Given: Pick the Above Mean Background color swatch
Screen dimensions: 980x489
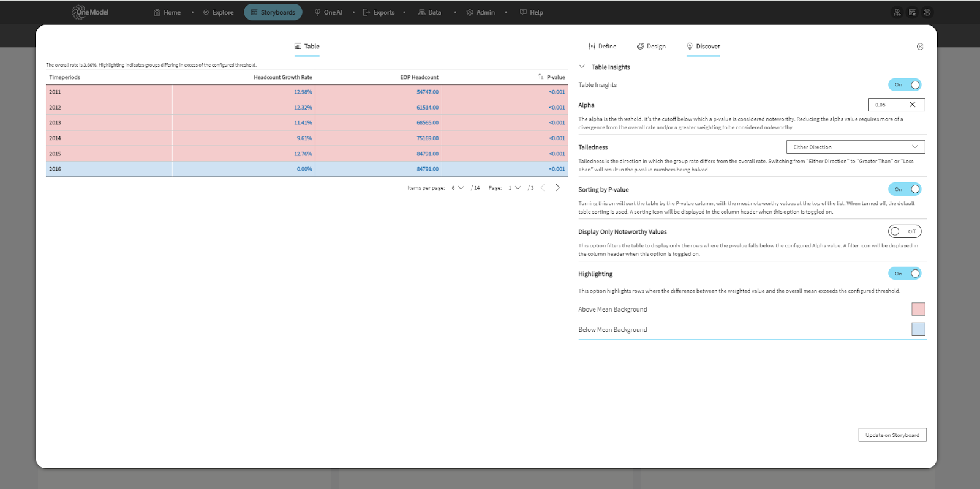Looking at the screenshot, I should click(918, 309).
